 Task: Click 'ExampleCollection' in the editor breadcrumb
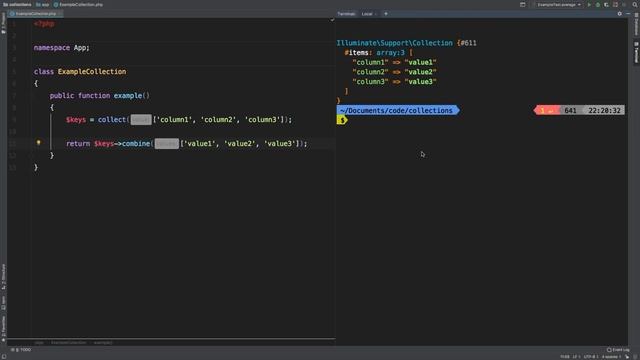click(69, 342)
